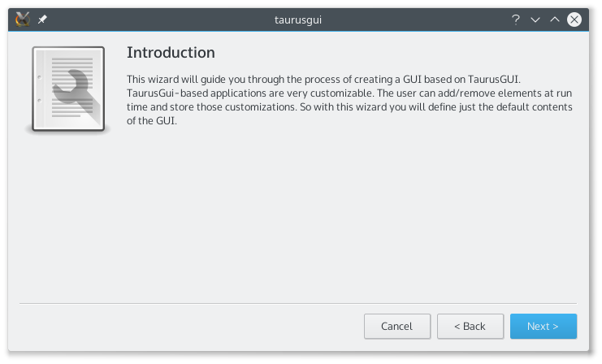
Task: Click the question mark context help icon
Action: 516,19
